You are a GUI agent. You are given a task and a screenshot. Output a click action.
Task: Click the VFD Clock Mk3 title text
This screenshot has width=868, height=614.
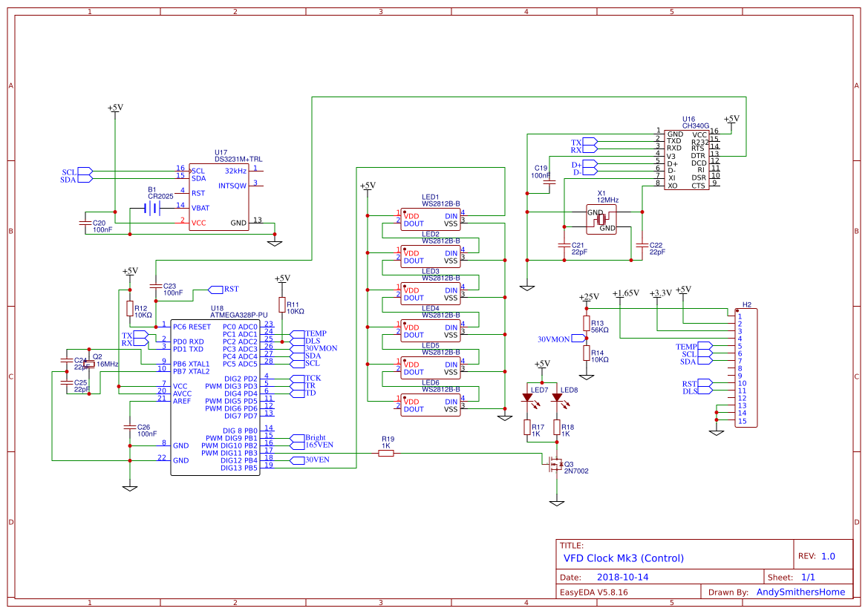[626, 558]
